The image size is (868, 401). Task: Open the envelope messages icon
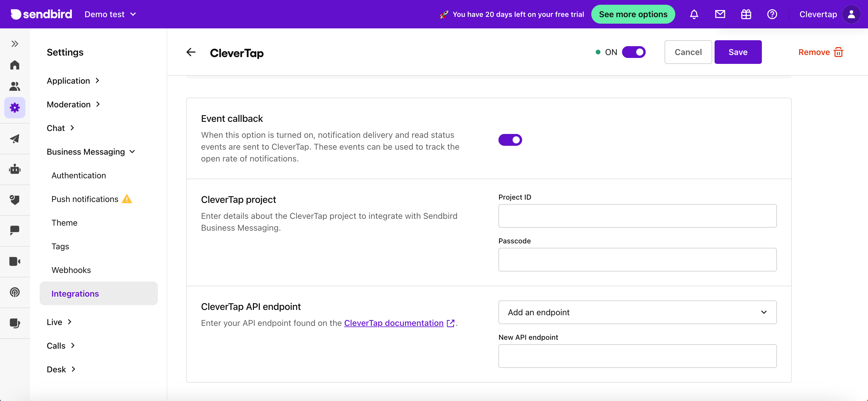click(x=720, y=14)
